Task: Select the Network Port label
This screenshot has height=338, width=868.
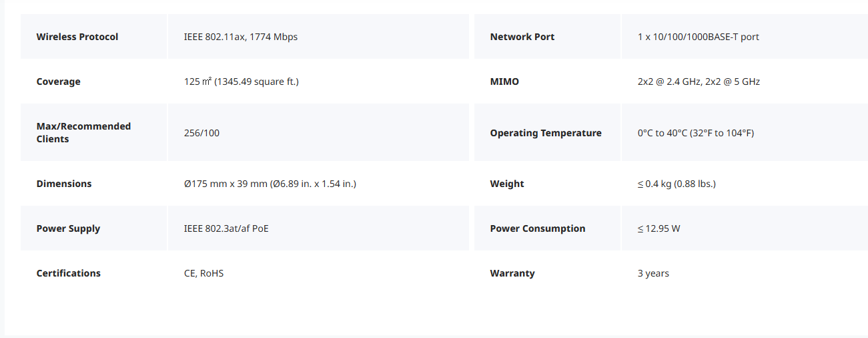Action: click(522, 37)
